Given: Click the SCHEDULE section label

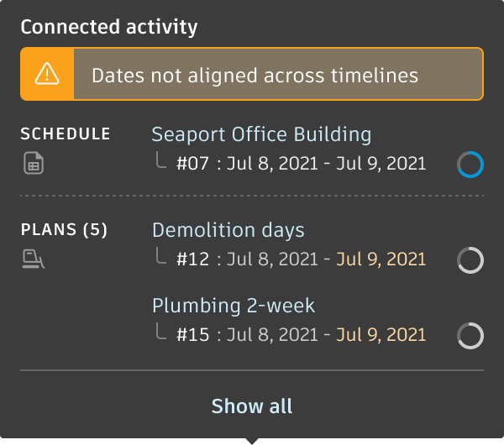Looking at the screenshot, I should click(66, 134).
